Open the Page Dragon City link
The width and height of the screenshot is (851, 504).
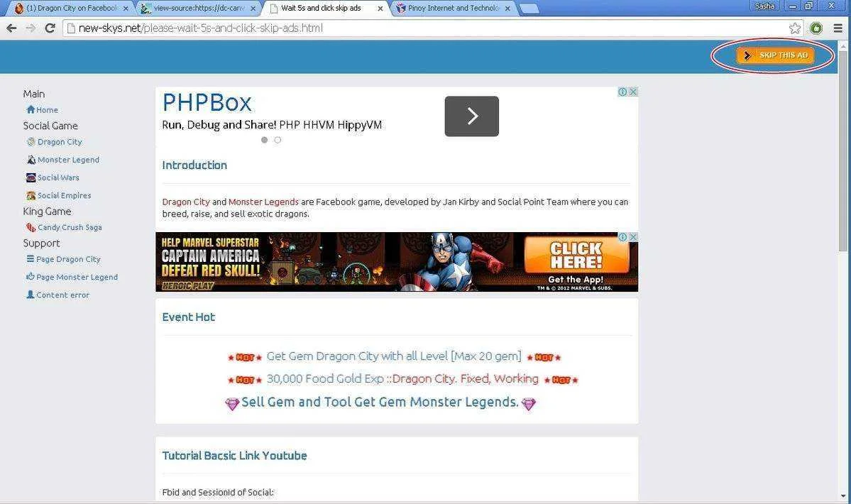[68, 259]
